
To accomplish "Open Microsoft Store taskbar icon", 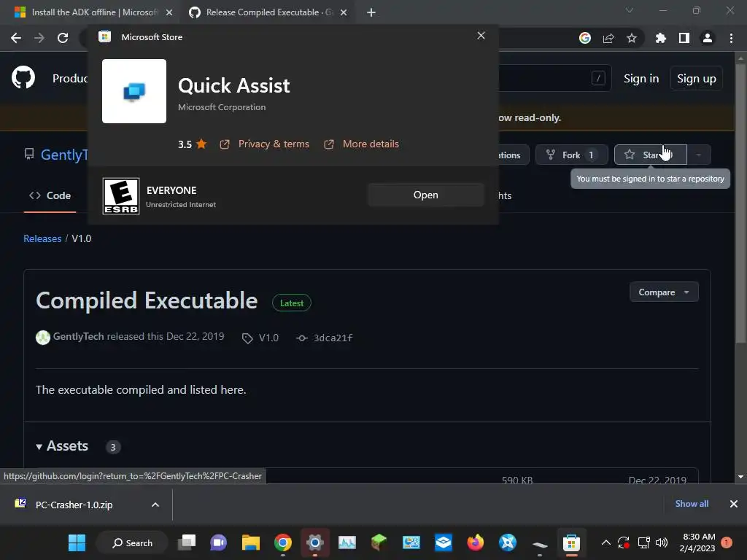I will 571,542.
